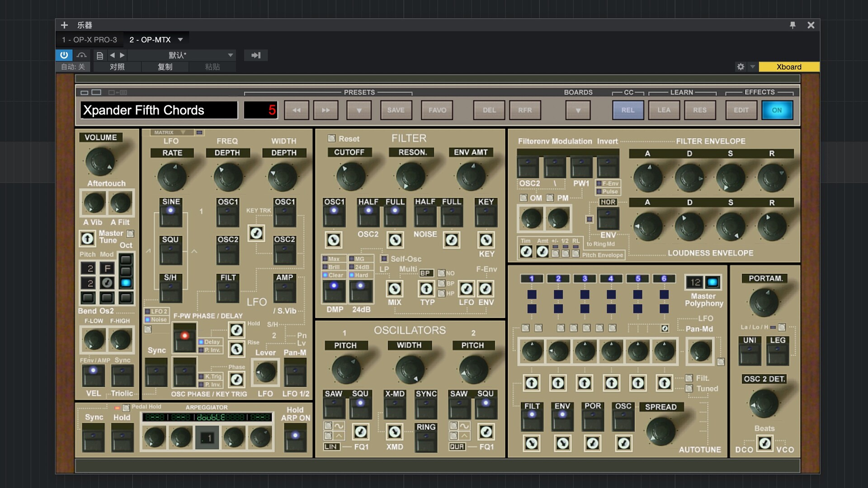Click the sidechain arrow icon beside preset name
Screen dimensions: 868x488
(256, 55)
